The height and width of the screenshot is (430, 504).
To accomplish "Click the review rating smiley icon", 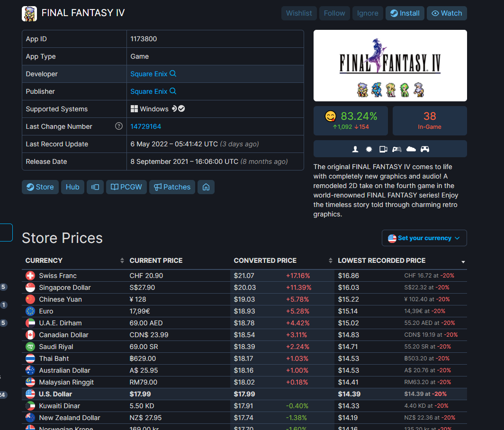I will 331,116.
